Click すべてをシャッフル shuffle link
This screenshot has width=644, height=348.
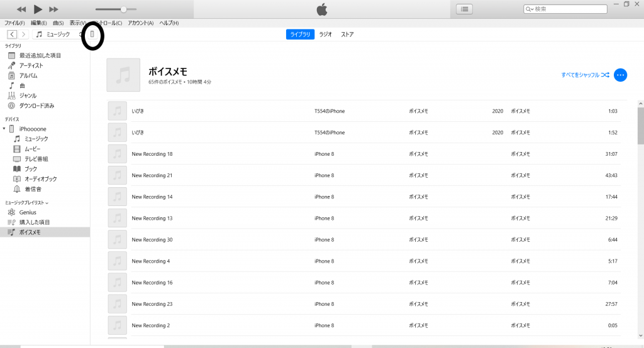tap(586, 75)
